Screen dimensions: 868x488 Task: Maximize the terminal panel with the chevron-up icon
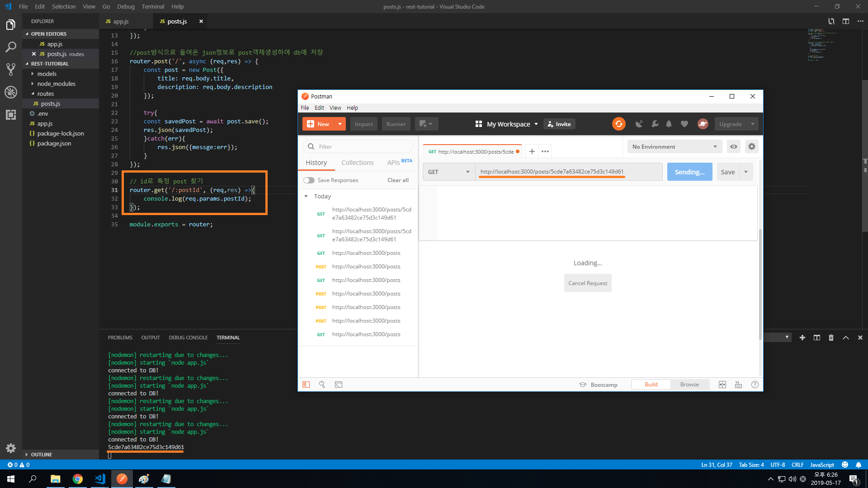click(x=846, y=338)
